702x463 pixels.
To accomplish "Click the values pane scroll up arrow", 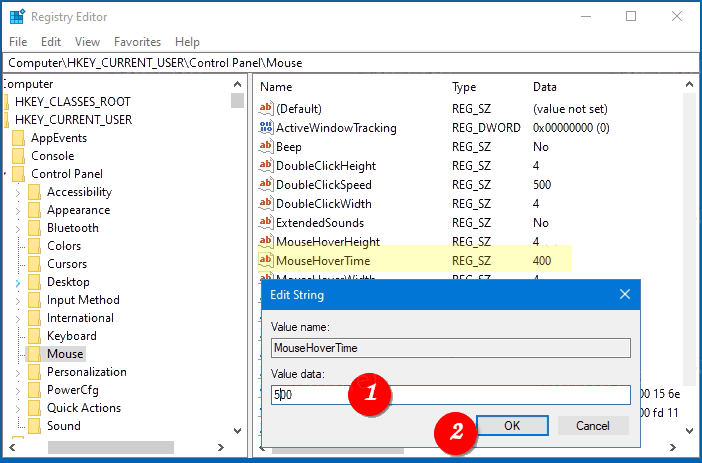I will [689, 84].
